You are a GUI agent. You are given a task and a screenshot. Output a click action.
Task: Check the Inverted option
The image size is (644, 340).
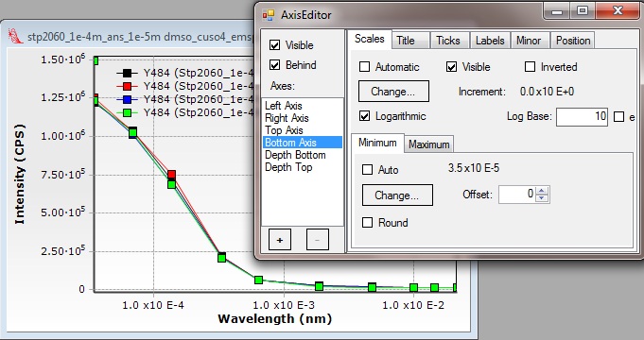531,67
